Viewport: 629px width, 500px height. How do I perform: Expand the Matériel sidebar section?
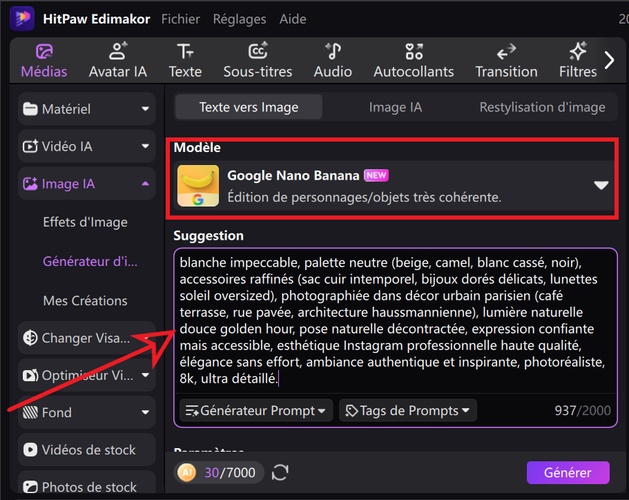click(x=87, y=109)
